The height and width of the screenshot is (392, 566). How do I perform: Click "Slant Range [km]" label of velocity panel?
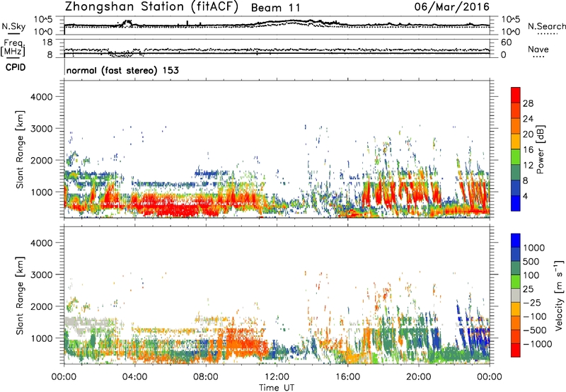pyautogui.click(x=20, y=295)
